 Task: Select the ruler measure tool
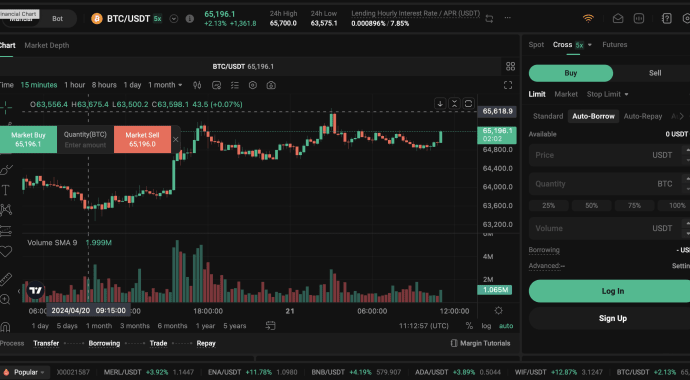tap(5, 279)
